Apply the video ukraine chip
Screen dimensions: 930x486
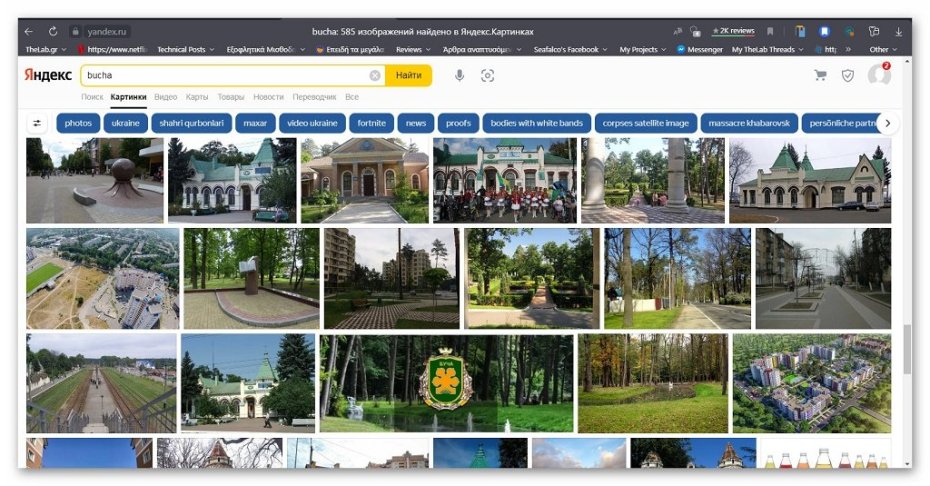point(312,123)
